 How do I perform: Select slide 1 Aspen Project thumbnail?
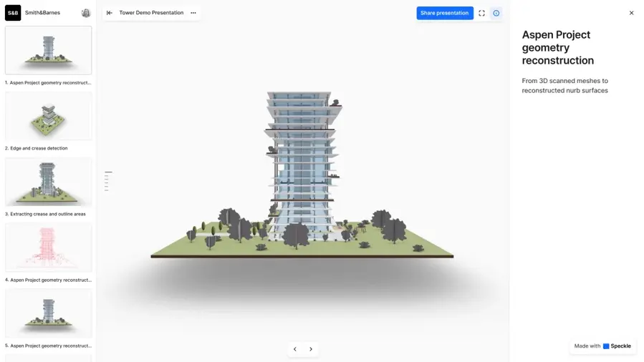pyautogui.click(x=49, y=50)
